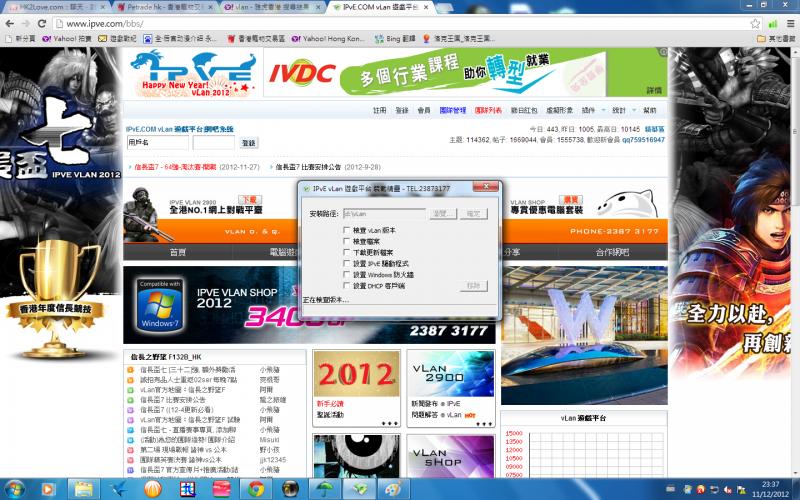
Task: Tick the 檢查檔案 checkbox
Action: pos(347,241)
